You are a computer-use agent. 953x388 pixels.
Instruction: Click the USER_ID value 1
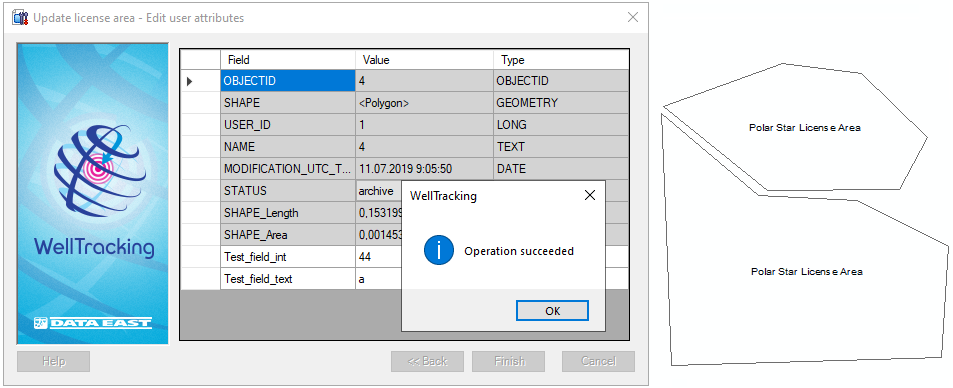click(424, 125)
